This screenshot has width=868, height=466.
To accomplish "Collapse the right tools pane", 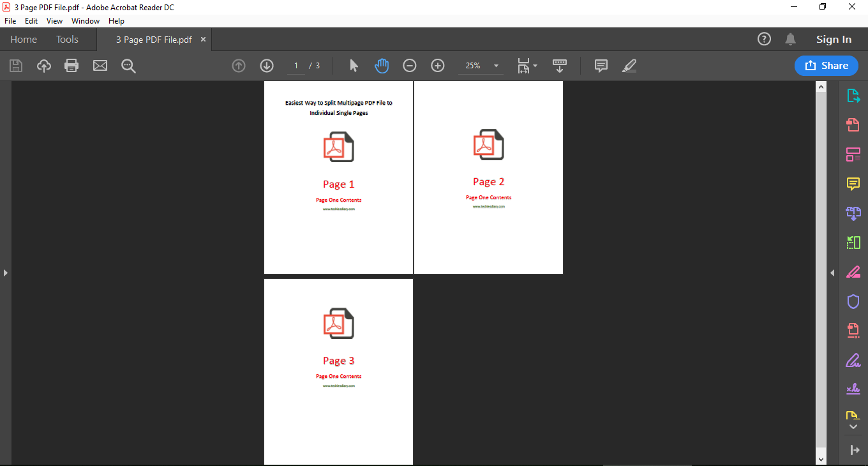I will pos(832,273).
